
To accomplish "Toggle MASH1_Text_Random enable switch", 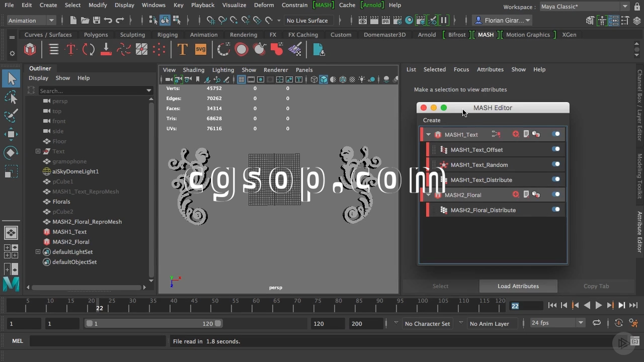I will pyautogui.click(x=556, y=164).
